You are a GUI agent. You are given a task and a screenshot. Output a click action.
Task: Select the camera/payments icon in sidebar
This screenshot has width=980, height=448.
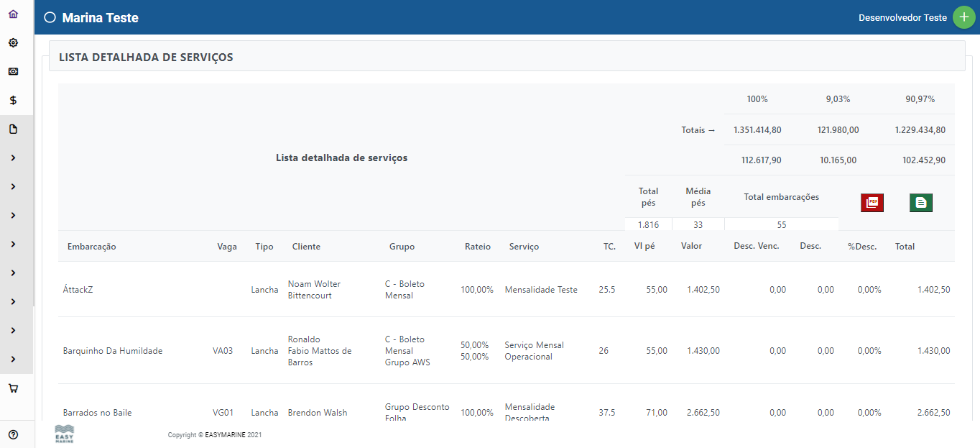[x=12, y=71]
